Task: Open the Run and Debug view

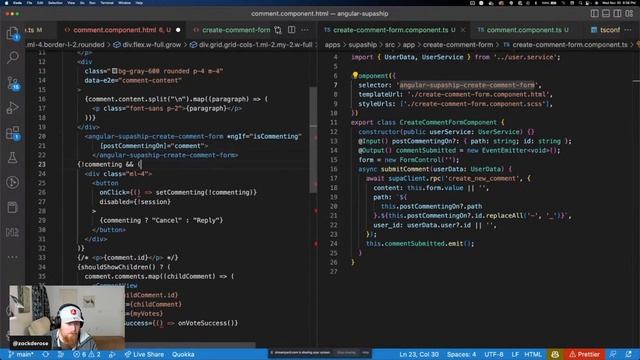Action: 13,108
